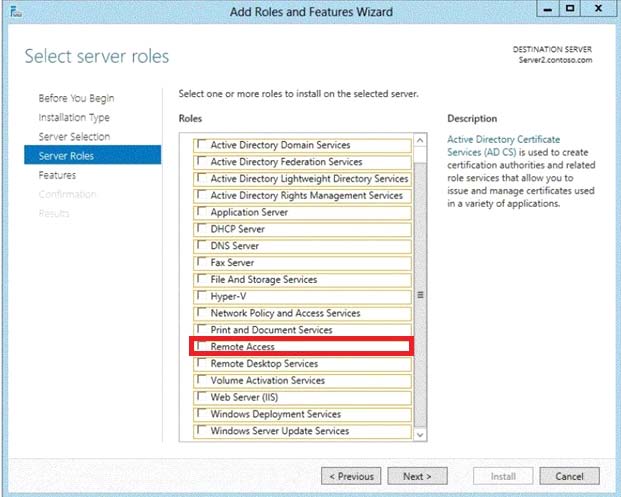Image resolution: width=621 pixels, height=497 pixels.
Task: Go back with Previous button
Action: pos(352,476)
